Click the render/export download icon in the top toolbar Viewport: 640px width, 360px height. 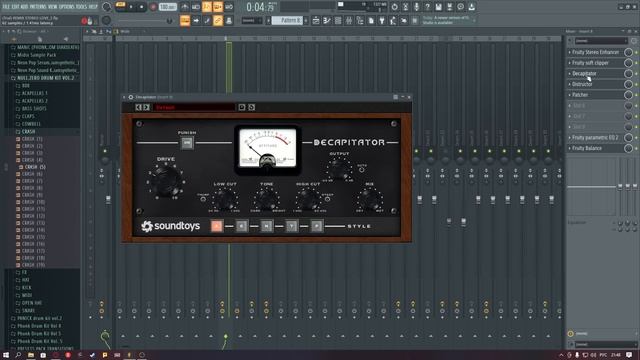point(471,7)
